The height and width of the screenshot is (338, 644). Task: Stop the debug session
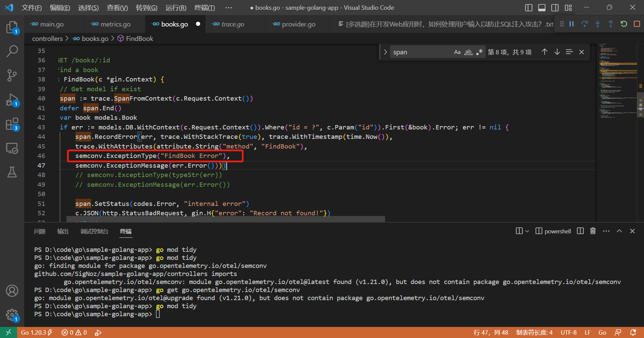[637, 24]
